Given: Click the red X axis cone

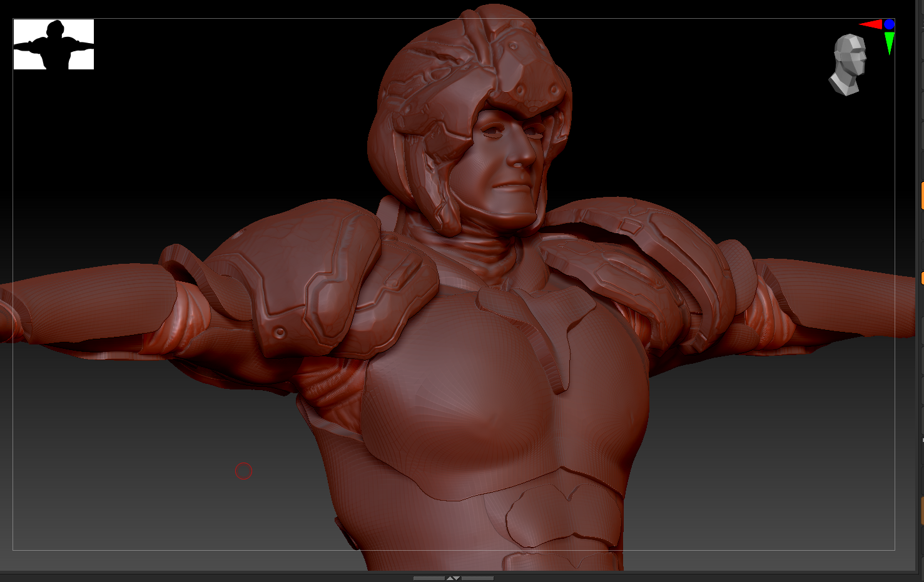Looking at the screenshot, I should point(870,24).
